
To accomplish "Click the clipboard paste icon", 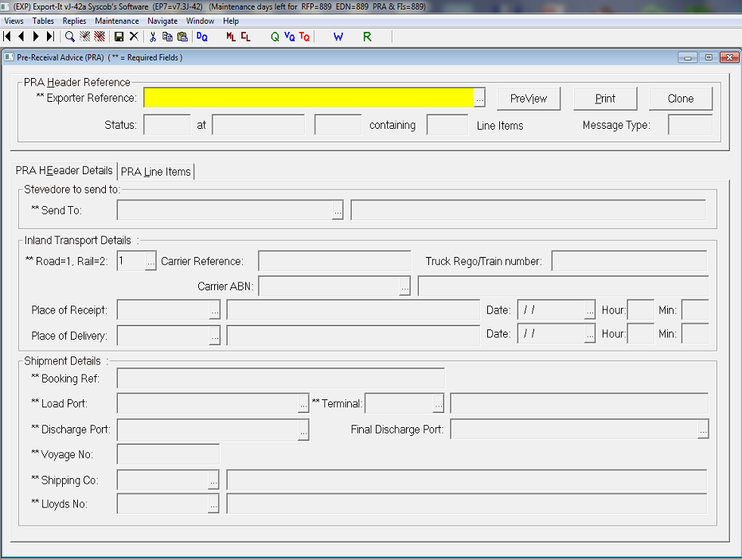I will pos(182,37).
